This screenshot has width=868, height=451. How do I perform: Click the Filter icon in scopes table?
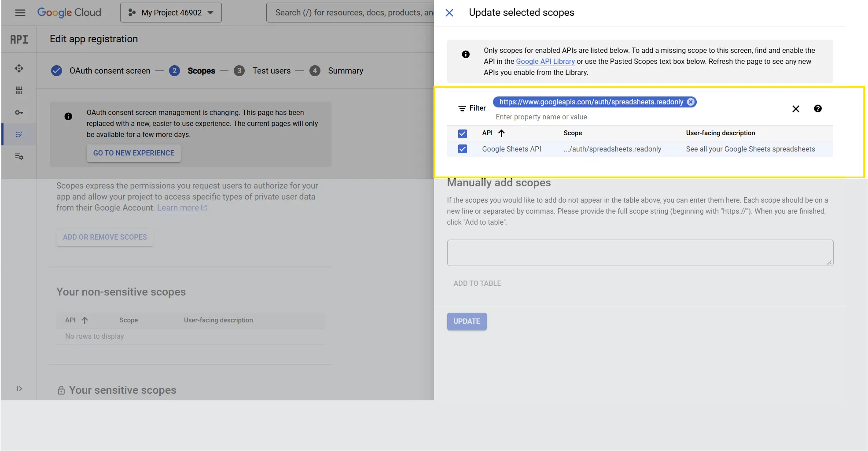(x=462, y=108)
